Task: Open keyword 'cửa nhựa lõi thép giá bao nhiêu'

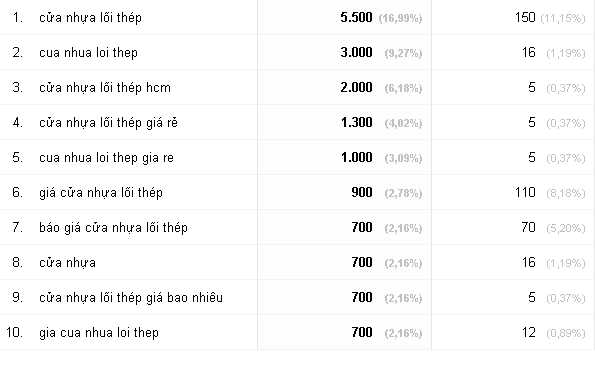Action: tap(131, 298)
